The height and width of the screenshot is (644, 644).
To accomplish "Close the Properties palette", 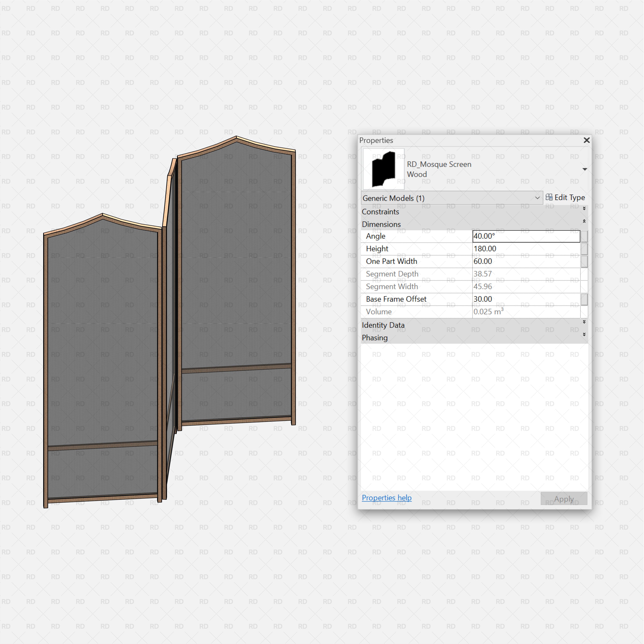I will coord(587,140).
